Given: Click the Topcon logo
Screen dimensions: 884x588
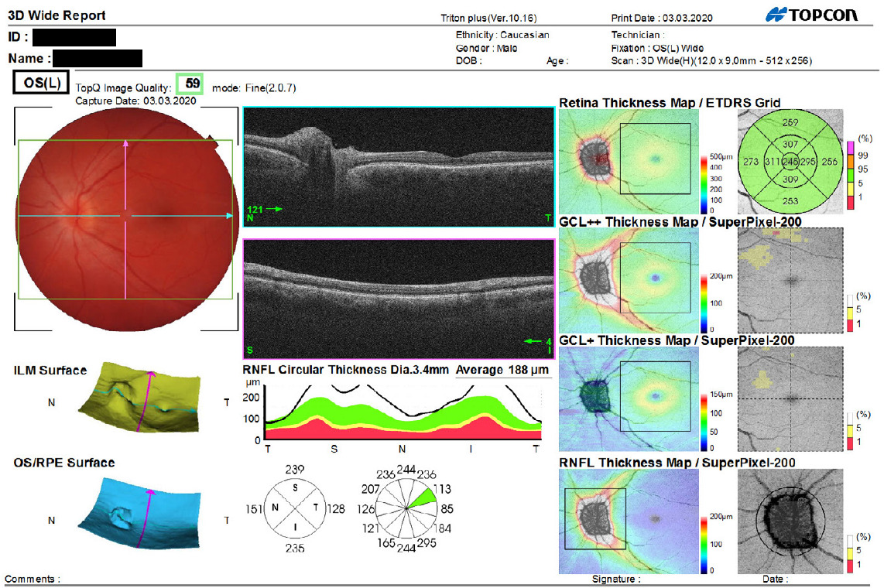Looking at the screenshot, I should [x=810, y=15].
